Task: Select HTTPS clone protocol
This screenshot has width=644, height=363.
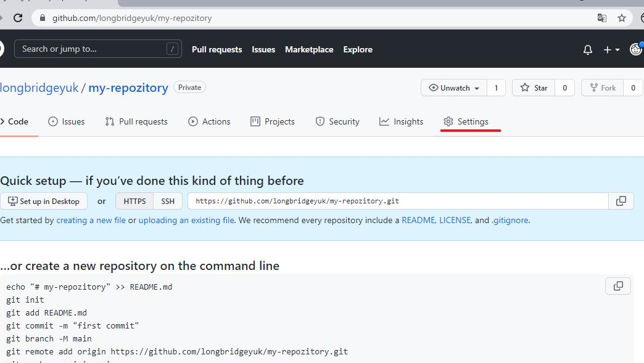Action: coord(134,201)
